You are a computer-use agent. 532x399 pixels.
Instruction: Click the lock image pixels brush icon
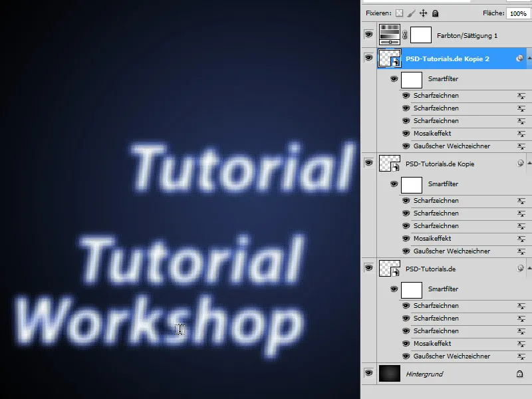click(x=411, y=13)
